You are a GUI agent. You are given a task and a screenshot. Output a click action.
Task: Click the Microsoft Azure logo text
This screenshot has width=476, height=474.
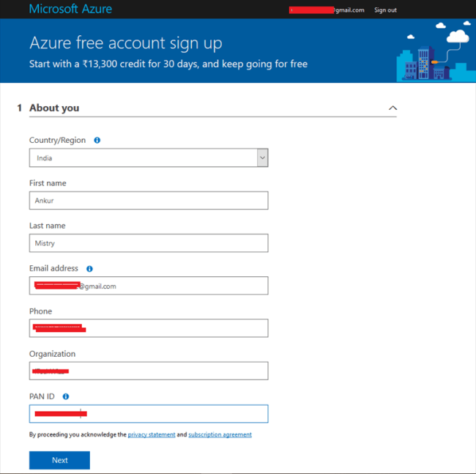(70, 9)
